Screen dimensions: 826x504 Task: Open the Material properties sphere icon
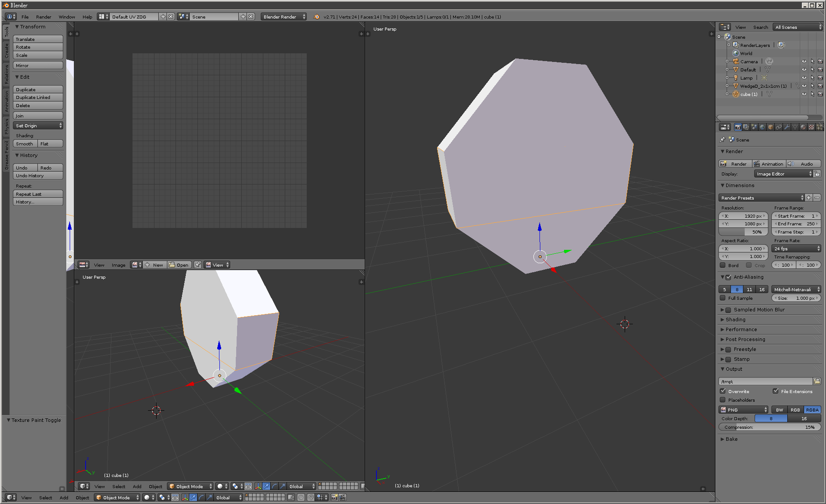point(803,127)
